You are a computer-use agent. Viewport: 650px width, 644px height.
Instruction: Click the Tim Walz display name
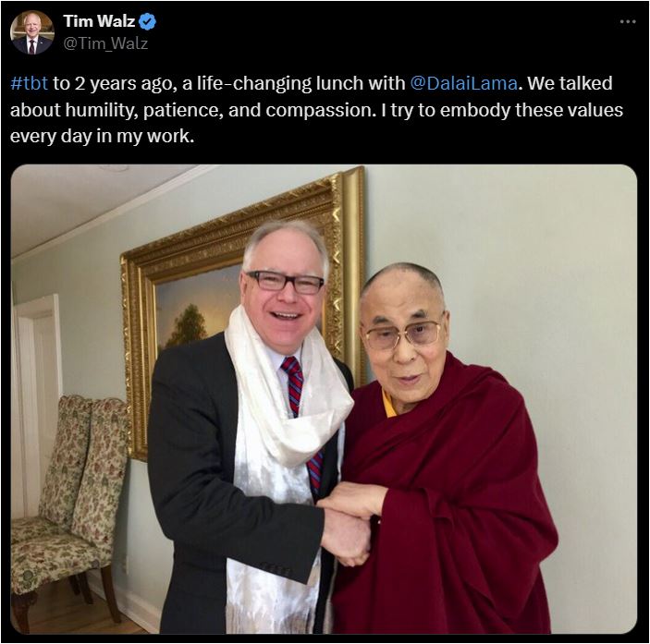[x=99, y=21]
